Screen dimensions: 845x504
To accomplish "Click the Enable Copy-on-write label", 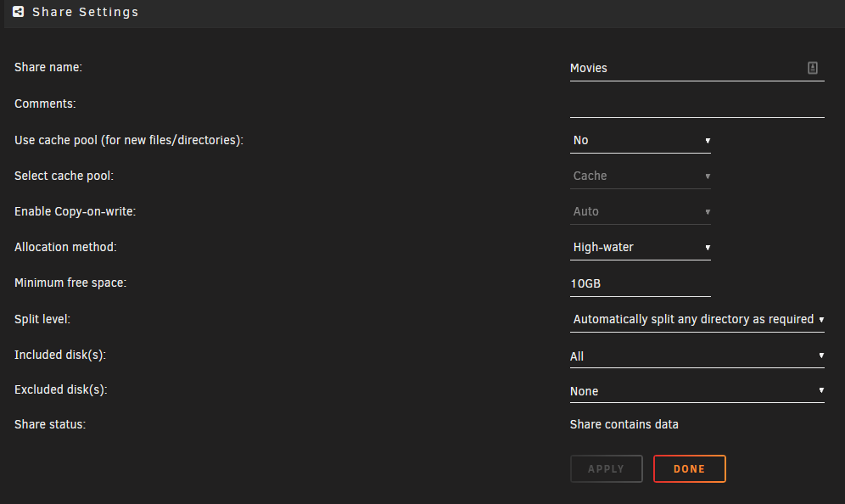I will click(75, 211).
